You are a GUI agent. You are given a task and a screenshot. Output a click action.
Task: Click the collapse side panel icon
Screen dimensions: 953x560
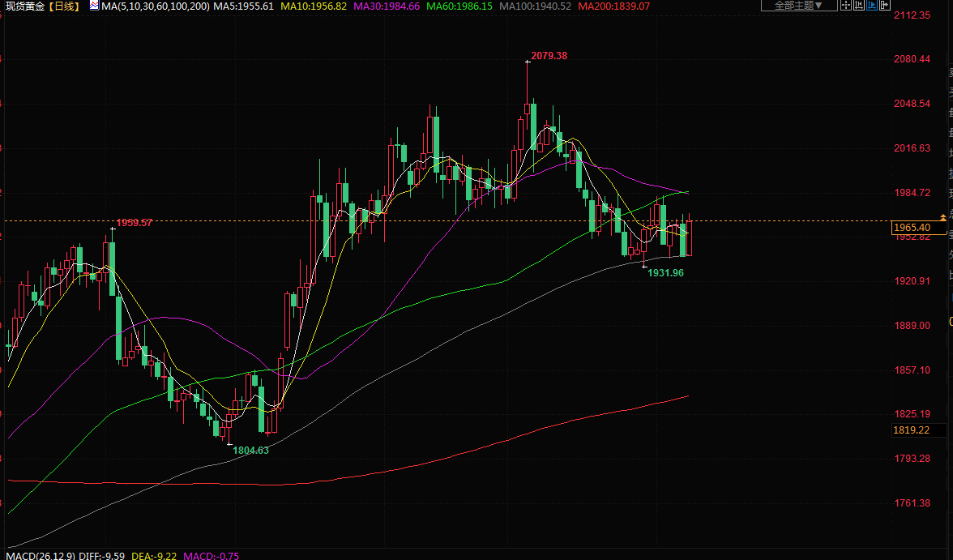click(x=885, y=5)
